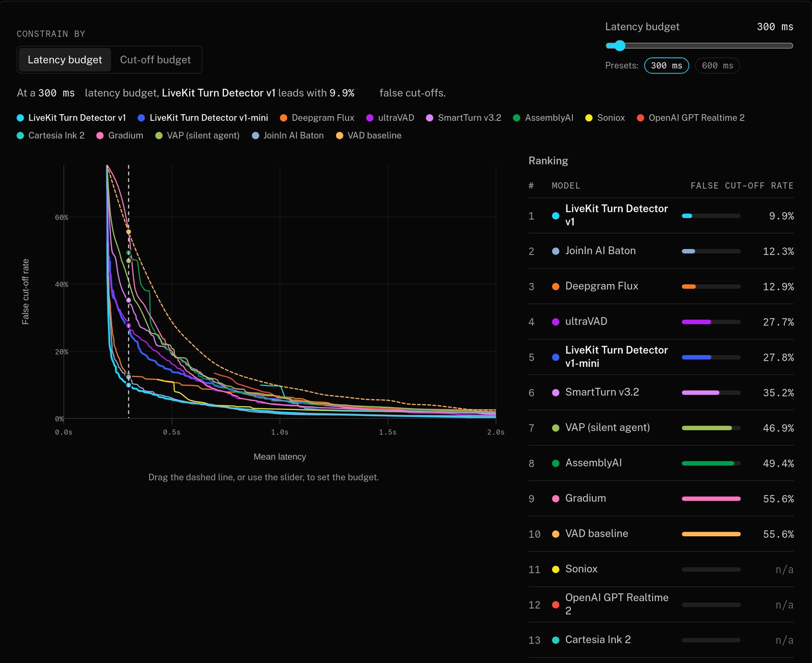Click the VAD baseline legend entry

369,135
